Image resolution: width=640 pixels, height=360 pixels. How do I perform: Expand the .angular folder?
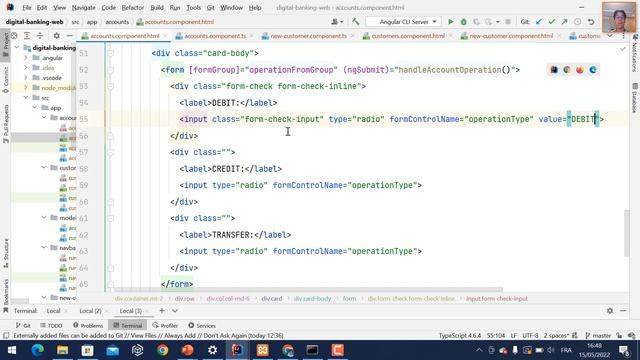tap(26, 58)
